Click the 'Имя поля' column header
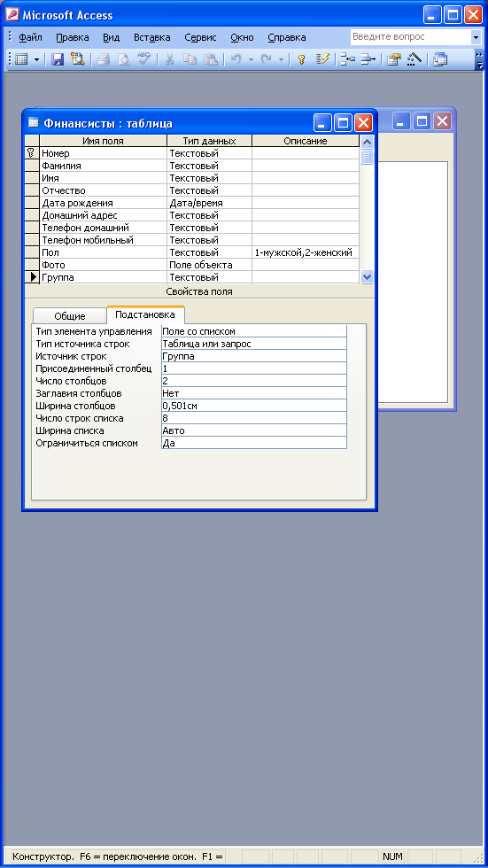Screen dimensions: 488x868 click(x=103, y=141)
